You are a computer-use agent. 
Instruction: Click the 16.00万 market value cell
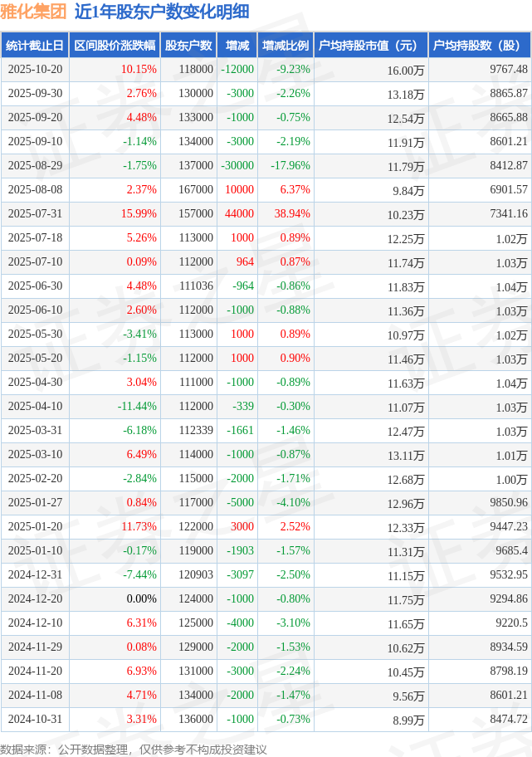(x=406, y=71)
